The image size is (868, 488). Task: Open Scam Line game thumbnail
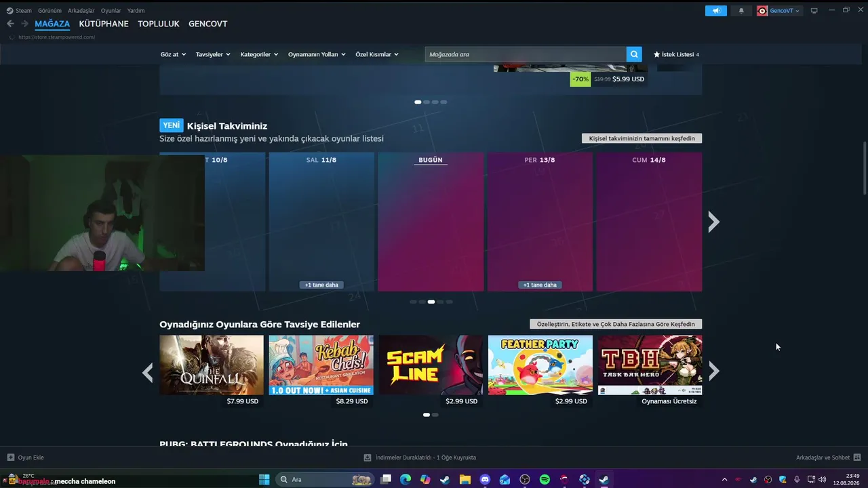pos(431,365)
